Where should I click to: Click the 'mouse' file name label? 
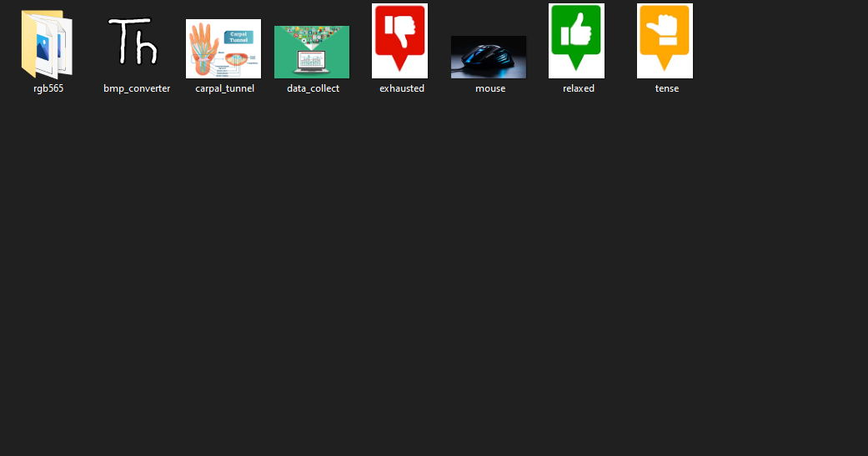click(490, 88)
